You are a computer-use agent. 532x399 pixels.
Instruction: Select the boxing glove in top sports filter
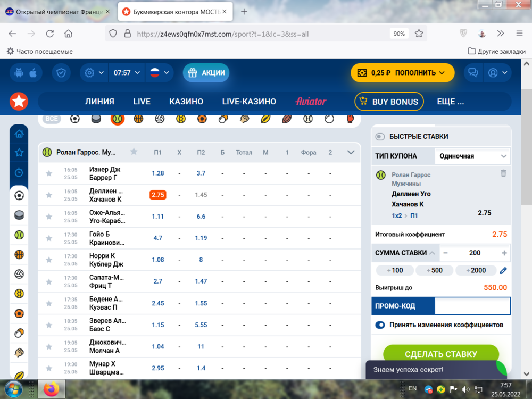pyautogui.click(x=350, y=119)
